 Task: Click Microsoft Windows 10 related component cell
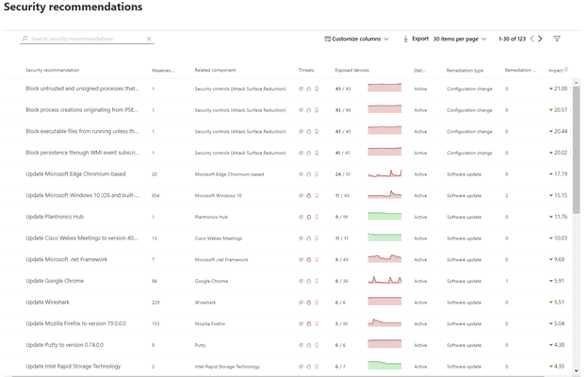pos(219,196)
